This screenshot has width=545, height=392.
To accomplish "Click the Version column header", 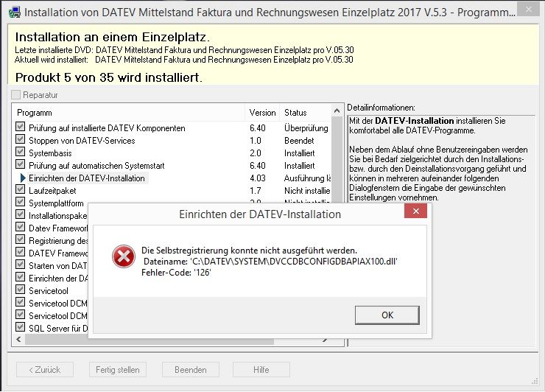I will (262, 113).
